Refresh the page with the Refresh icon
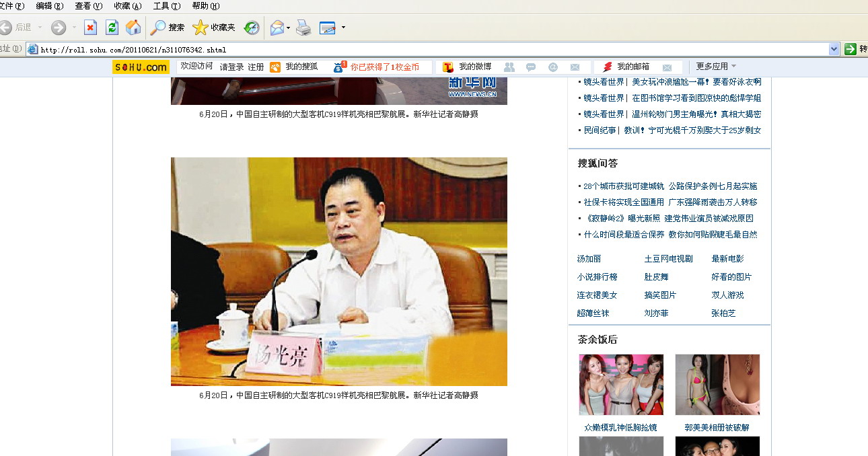Image resolution: width=868 pixels, height=456 pixels. point(112,28)
